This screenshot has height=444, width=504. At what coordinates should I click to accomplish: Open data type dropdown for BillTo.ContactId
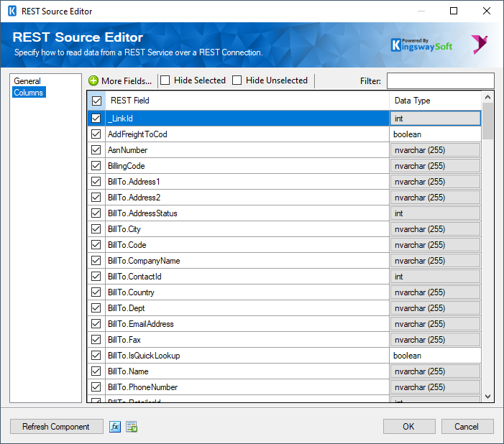(435, 277)
